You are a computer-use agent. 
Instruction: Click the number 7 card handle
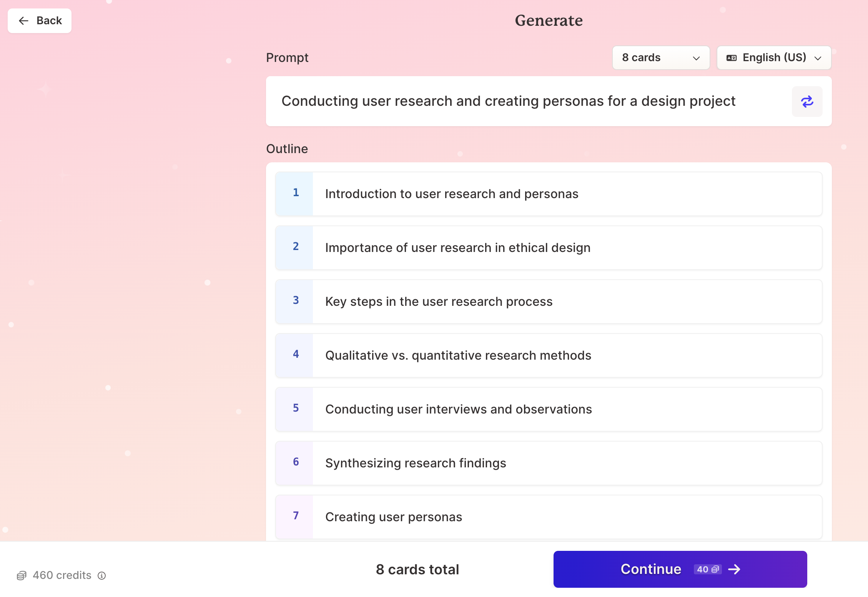pos(294,517)
